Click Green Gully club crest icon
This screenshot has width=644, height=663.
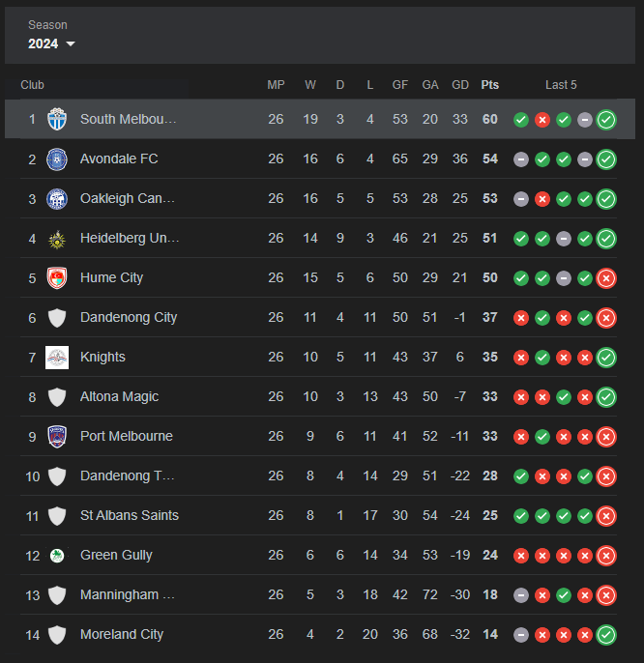pyautogui.click(x=57, y=555)
